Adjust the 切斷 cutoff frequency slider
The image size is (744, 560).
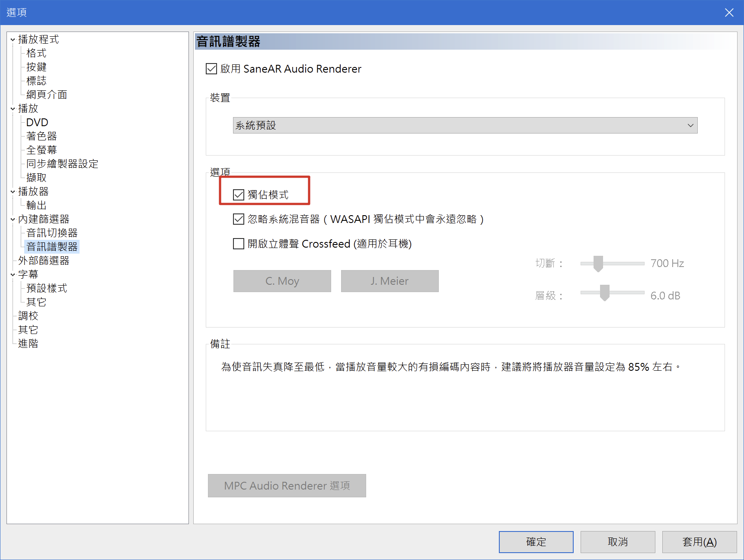(x=598, y=263)
